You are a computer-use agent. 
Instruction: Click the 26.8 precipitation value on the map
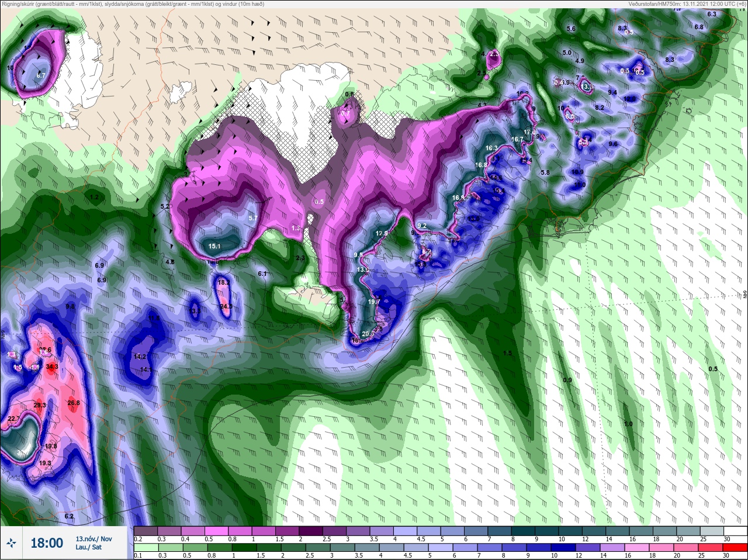[x=74, y=403]
